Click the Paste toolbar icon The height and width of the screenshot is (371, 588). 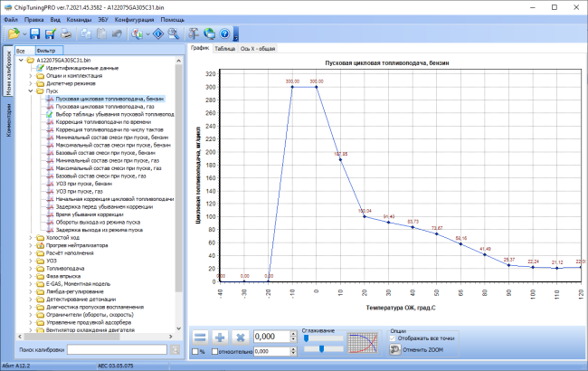101,33
